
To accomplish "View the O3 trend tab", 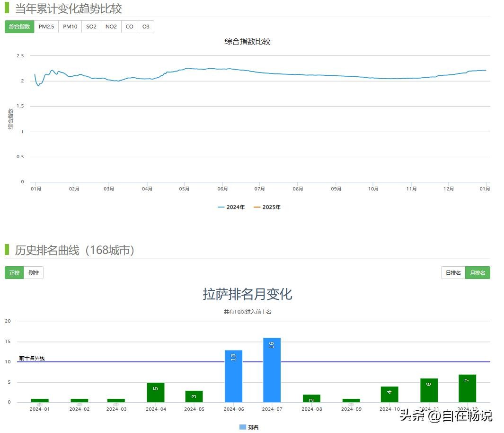I will coord(146,27).
